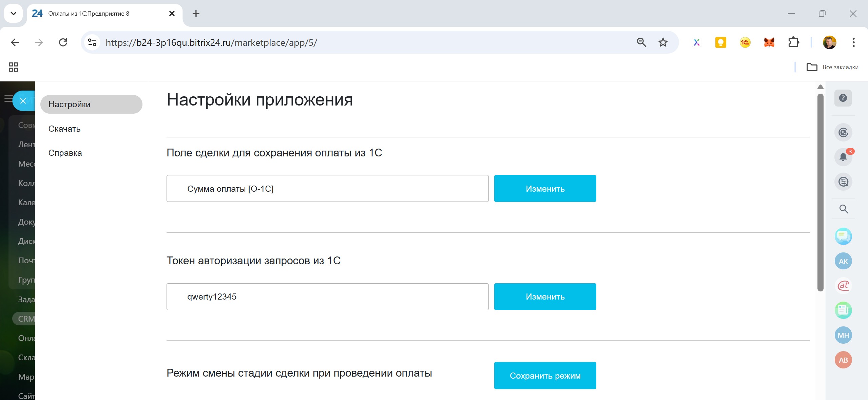Bookmark this page with the star icon

pos(663,42)
